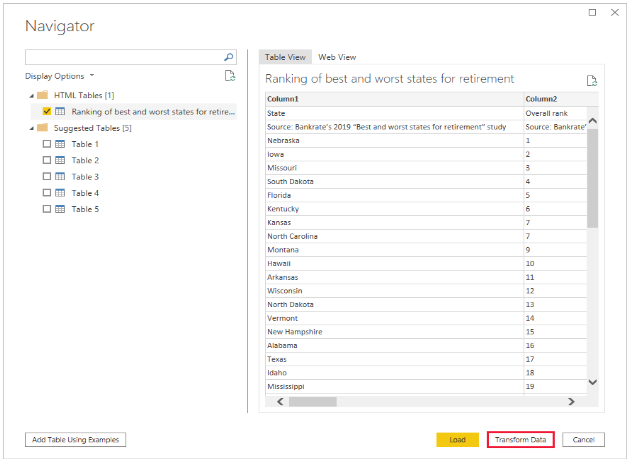
Task: Click the refresh icon beside Display Options
Action: point(230,76)
